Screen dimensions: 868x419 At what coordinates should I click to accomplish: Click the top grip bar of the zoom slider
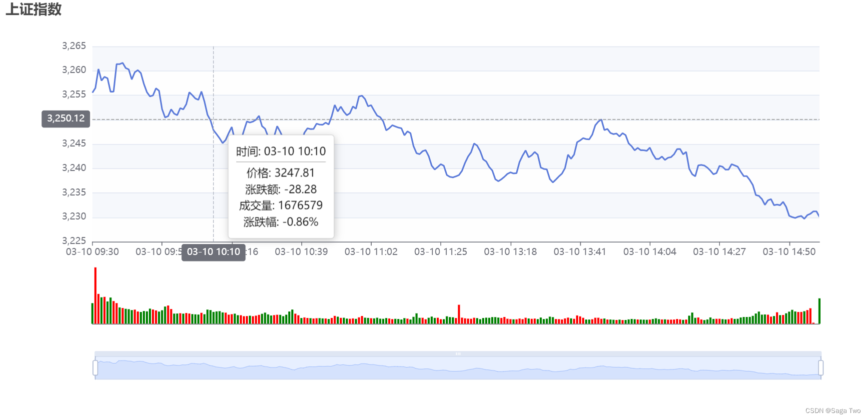(458, 353)
